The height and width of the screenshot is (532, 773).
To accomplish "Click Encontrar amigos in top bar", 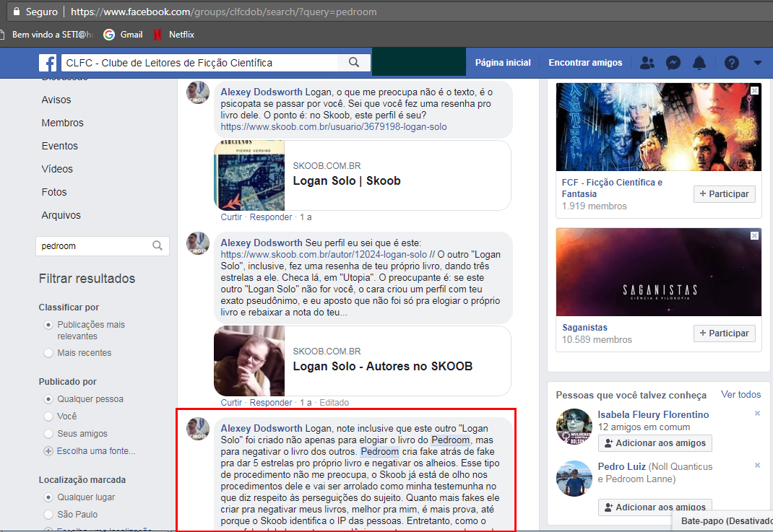I will point(585,63).
